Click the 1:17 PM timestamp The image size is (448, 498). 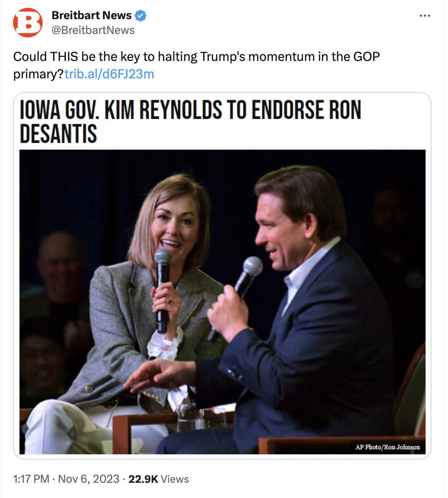[31, 479]
